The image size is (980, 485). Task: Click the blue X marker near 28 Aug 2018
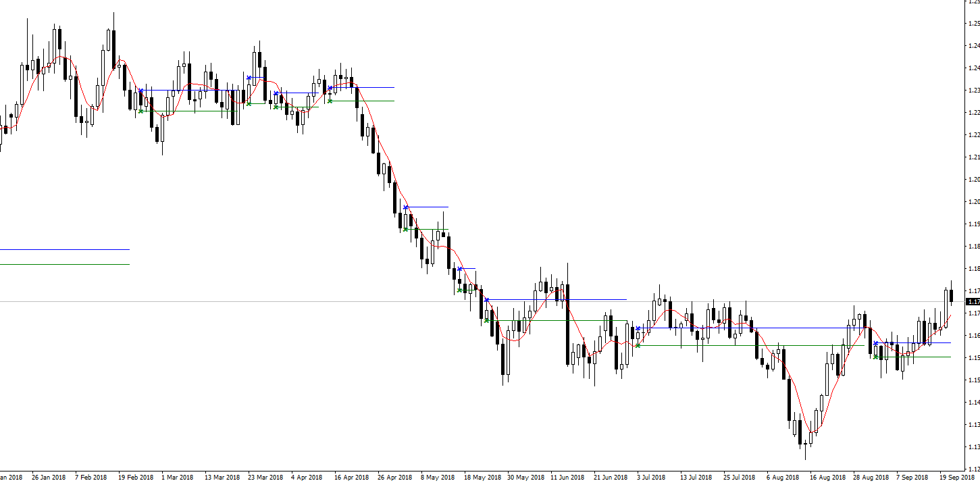tap(875, 343)
